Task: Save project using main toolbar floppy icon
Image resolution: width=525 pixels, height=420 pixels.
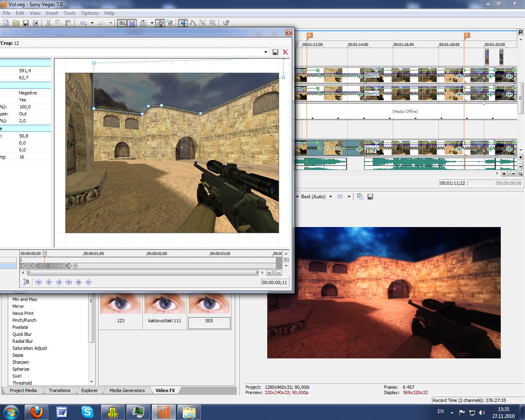Action: coord(25,23)
